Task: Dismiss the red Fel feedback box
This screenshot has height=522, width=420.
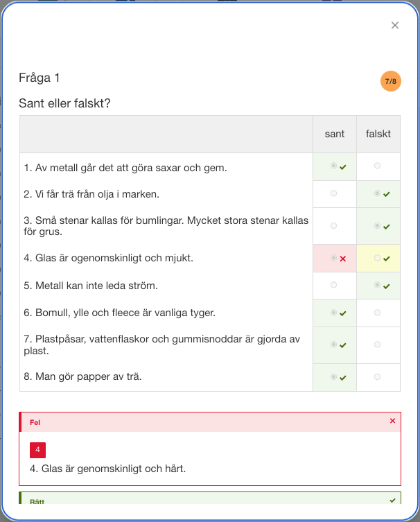Action: (x=392, y=421)
